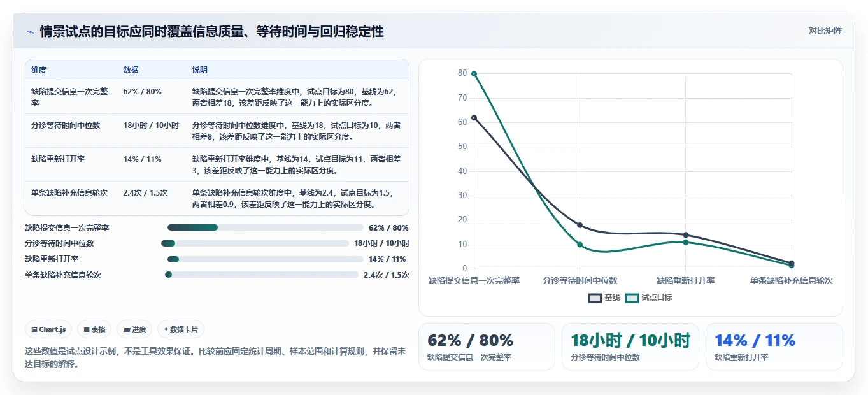Click table cell 62% / 80%
The width and height of the screenshot is (868, 395).
[x=143, y=92]
